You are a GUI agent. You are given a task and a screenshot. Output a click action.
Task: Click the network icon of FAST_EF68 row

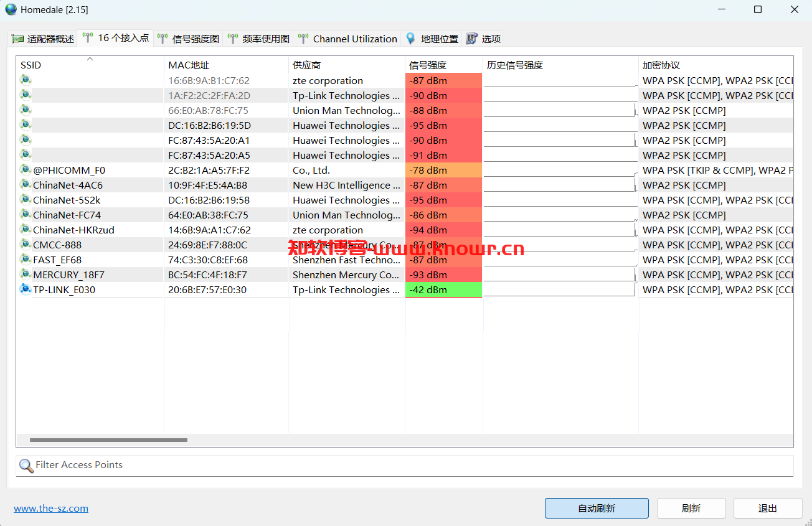click(x=26, y=259)
